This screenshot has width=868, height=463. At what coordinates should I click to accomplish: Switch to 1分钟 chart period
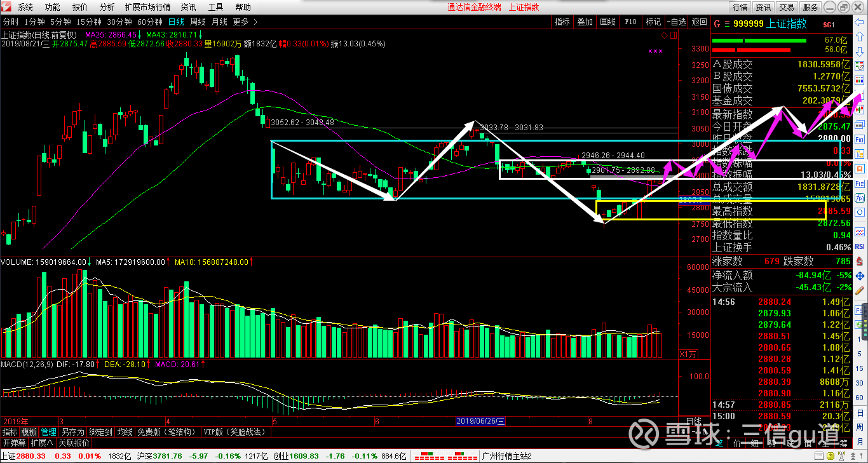(x=33, y=22)
